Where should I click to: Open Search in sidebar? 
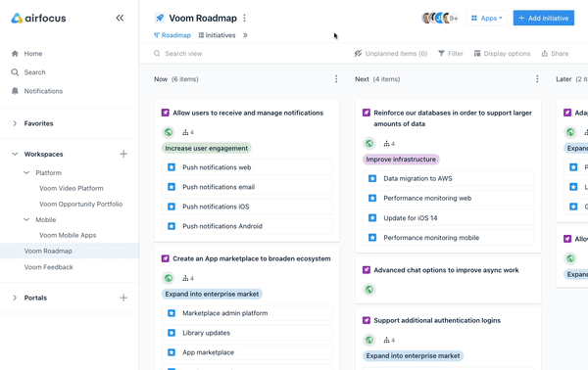[34, 72]
